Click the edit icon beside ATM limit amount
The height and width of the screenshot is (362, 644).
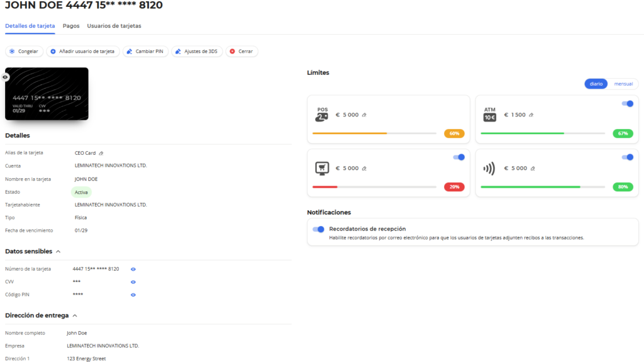[x=531, y=115]
